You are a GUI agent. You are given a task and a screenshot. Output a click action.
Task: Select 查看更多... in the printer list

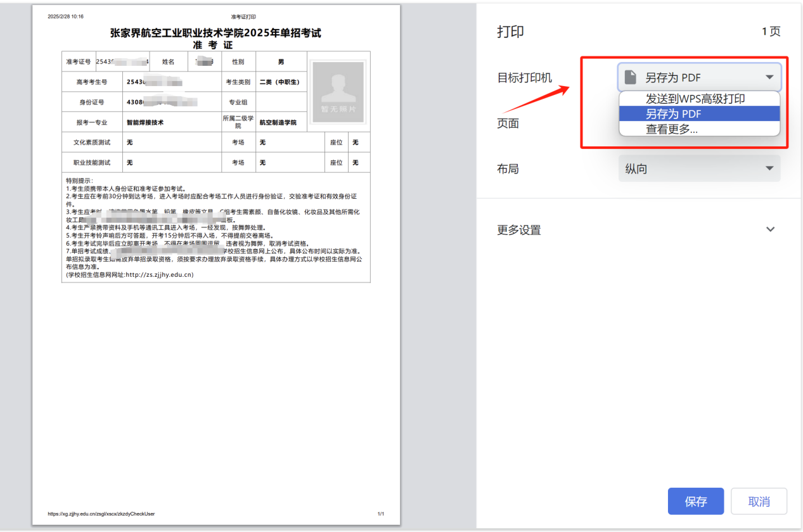point(671,129)
